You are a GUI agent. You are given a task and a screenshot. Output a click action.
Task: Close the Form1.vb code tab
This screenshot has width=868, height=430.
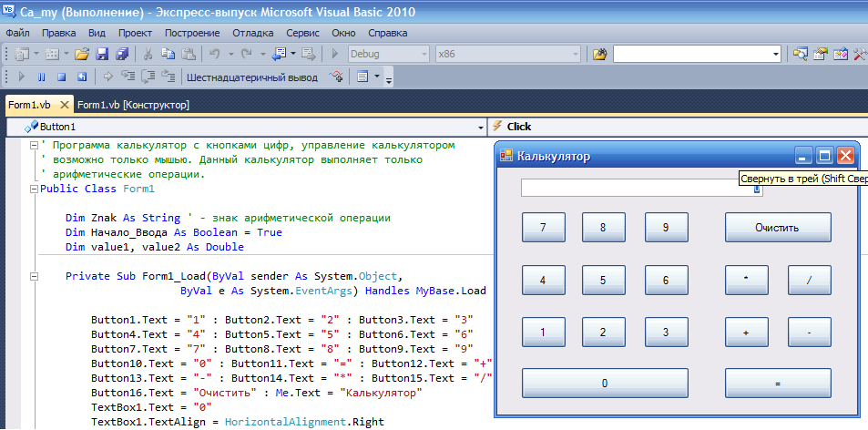[x=65, y=105]
